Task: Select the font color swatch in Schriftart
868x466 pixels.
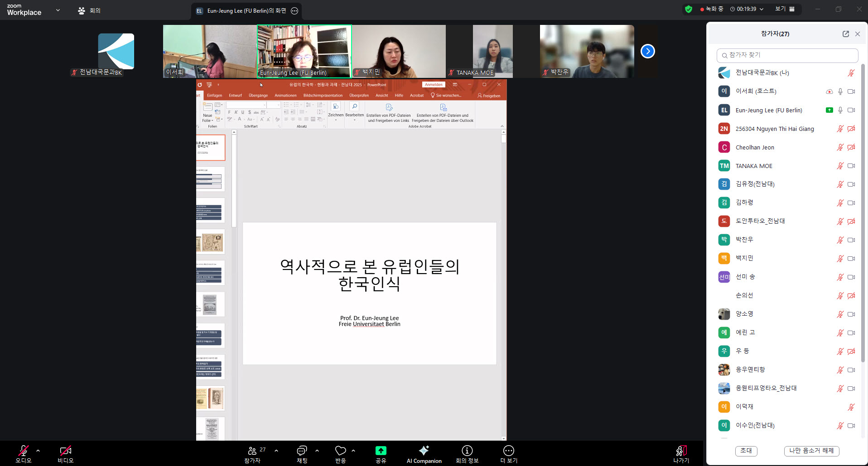Action: 240,119
